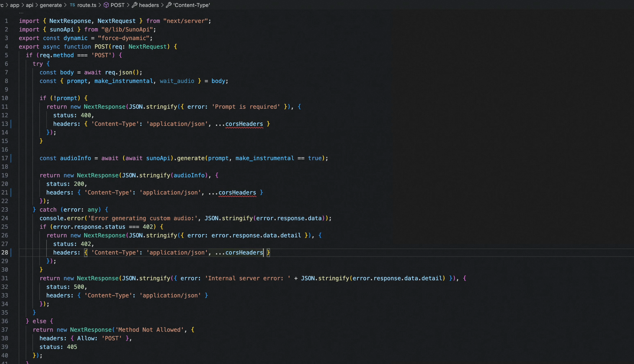Click the modified-line gutter marker on line 21

coord(11,192)
